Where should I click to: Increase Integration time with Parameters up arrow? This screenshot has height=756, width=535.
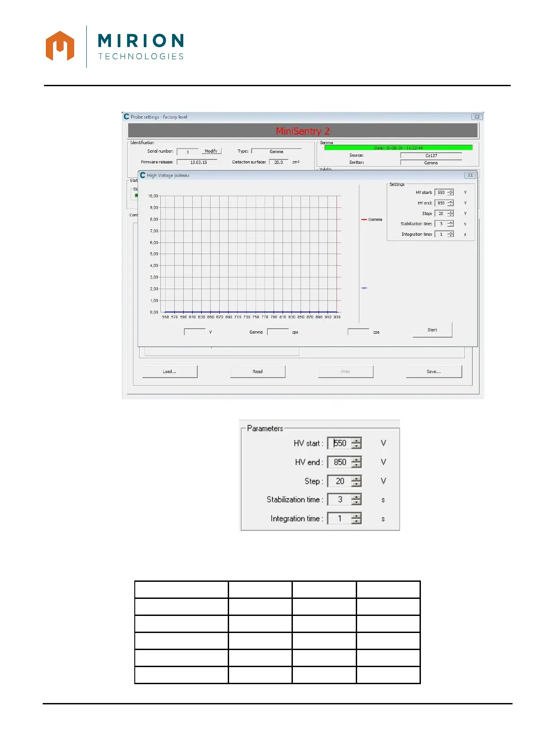coord(357,516)
